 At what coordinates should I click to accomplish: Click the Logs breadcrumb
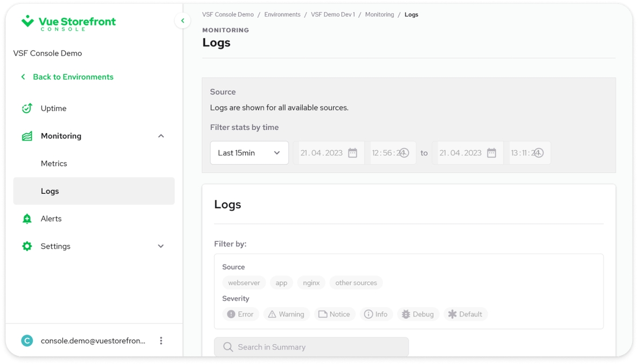[411, 15]
